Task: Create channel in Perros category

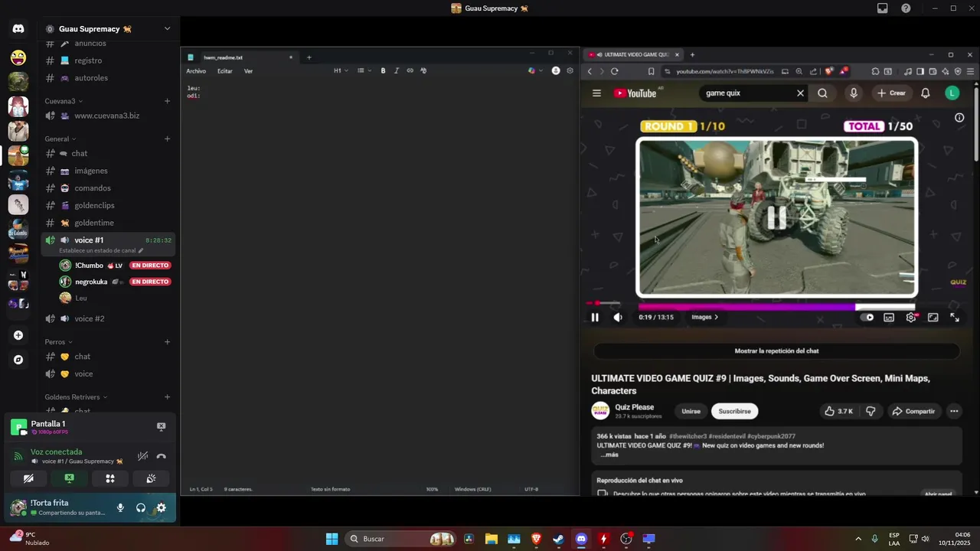Action: pyautogui.click(x=167, y=342)
